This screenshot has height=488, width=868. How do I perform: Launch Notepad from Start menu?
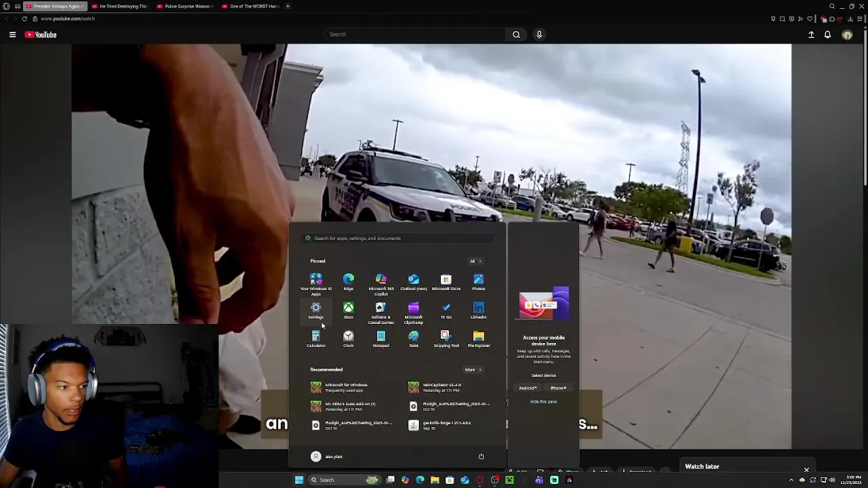point(381,339)
